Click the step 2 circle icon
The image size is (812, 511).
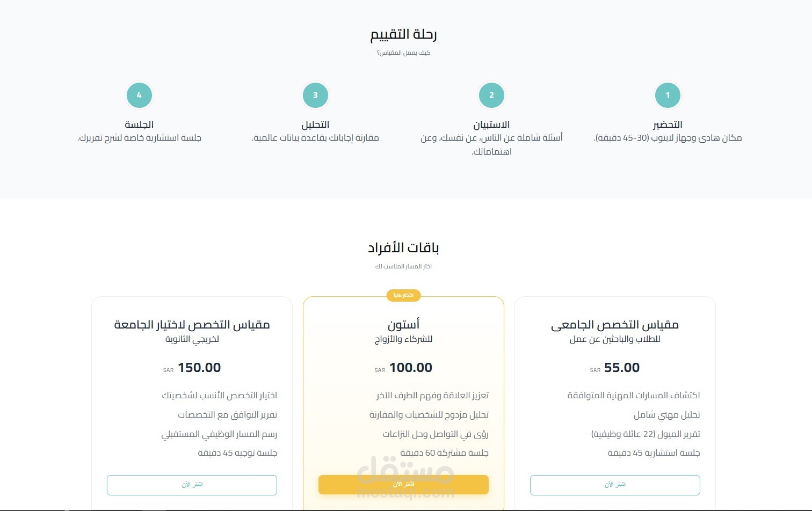(x=491, y=95)
